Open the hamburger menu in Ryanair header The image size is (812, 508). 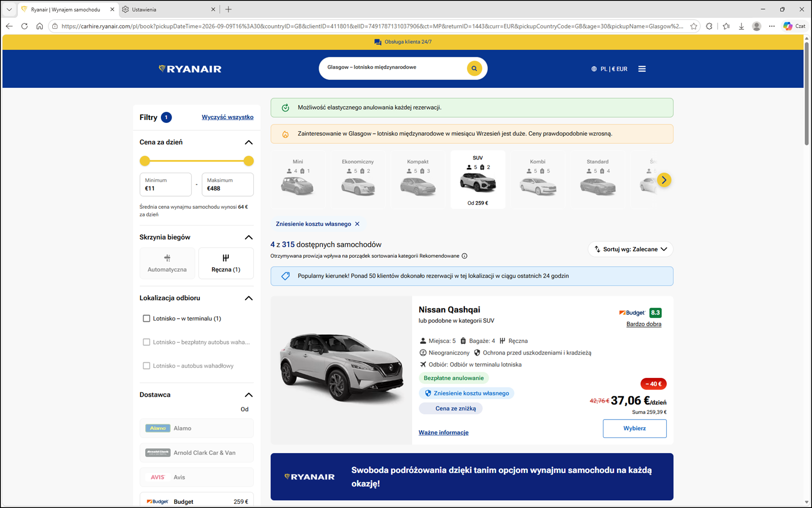pos(642,69)
